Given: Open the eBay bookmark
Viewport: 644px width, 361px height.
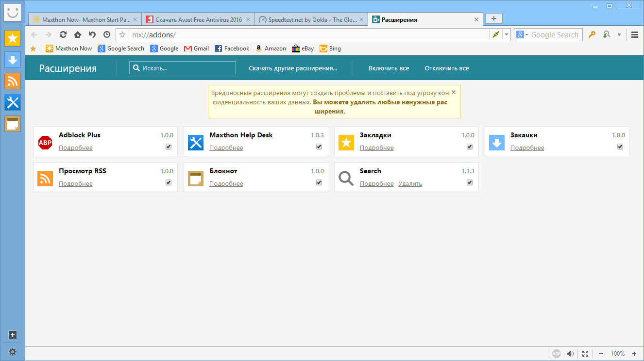Looking at the screenshot, I should pyautogui.click(x=303, y=49).
